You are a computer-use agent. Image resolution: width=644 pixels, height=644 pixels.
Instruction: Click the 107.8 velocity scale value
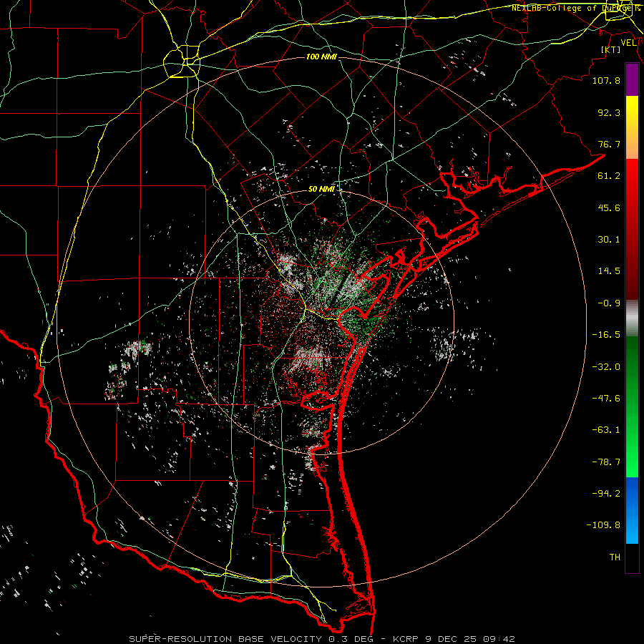click(x=606, y=80)
